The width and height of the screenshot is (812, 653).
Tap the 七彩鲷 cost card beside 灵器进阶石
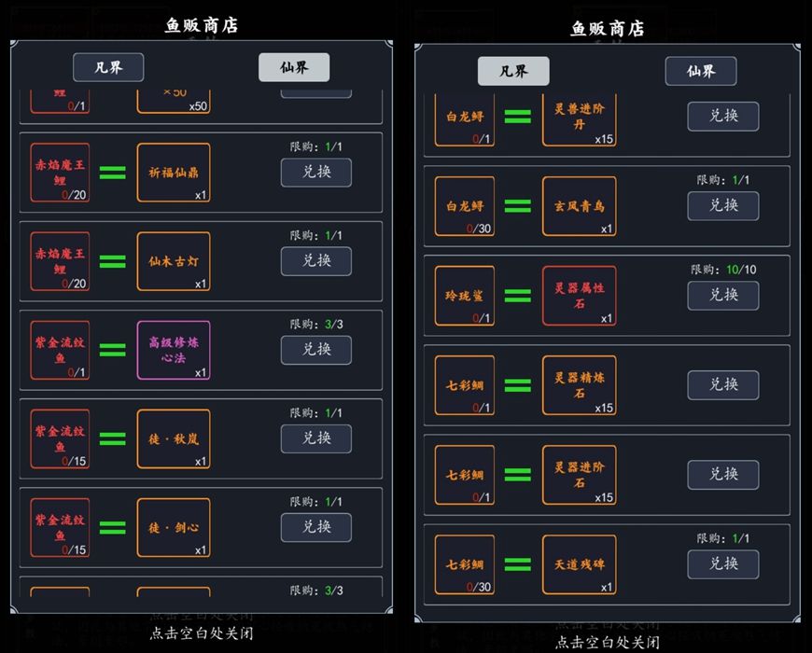click(465, 475)
